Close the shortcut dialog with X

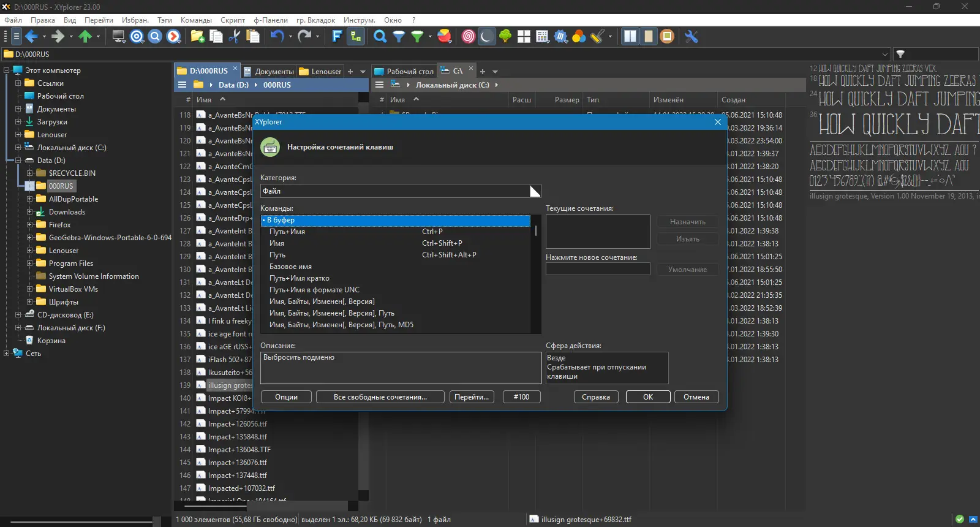718,122
